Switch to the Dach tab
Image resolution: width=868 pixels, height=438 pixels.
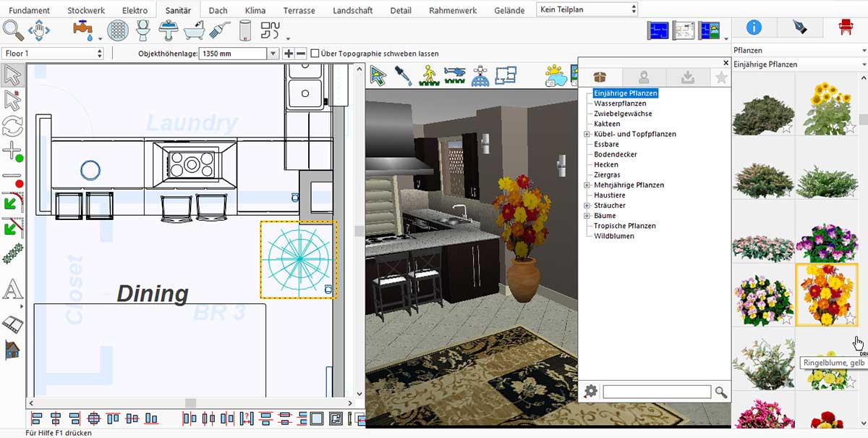click(x=218, y=10)
